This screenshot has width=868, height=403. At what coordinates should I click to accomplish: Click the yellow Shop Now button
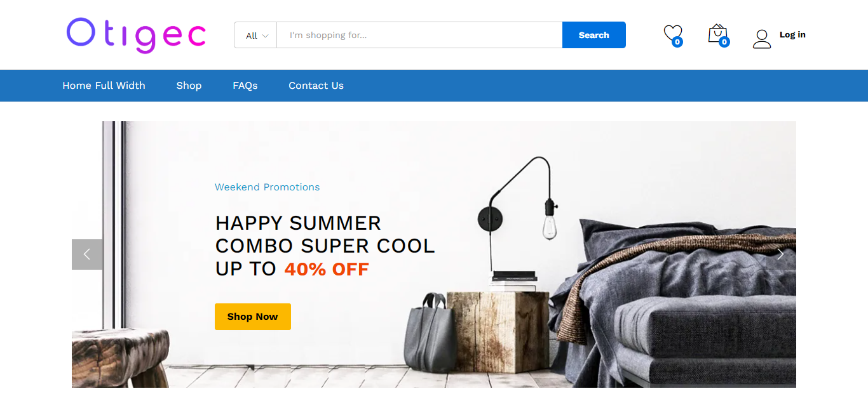point(253,317)
